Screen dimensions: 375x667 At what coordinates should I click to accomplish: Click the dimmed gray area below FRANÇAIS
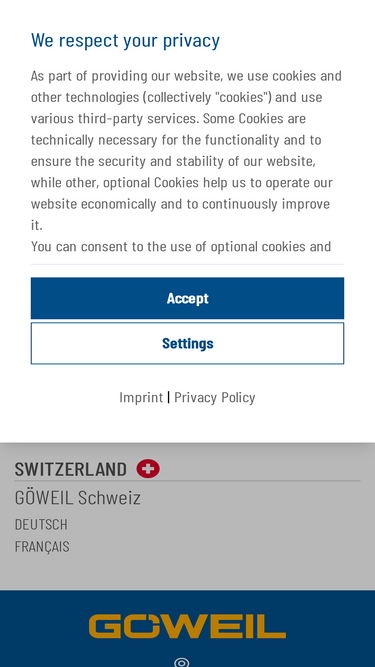(x=188, y=572)
